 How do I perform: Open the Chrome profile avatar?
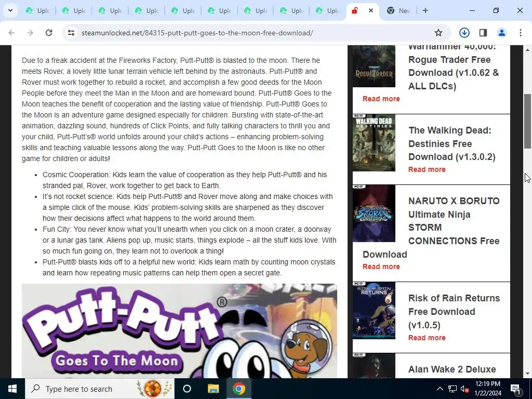(501, 33)
